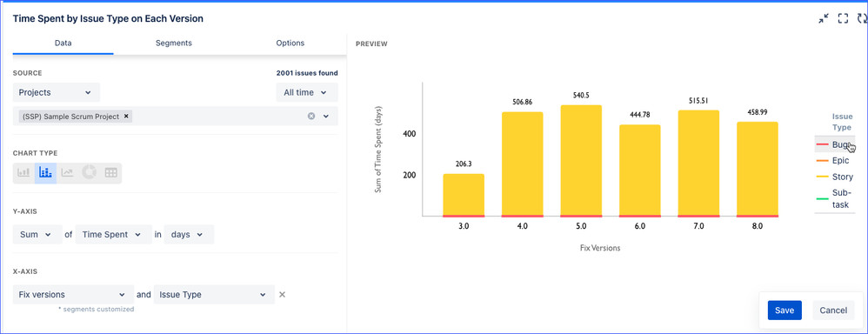
Task: Open the Projects source dropdown
Action: pyautogui.click(x=56, y=92)
